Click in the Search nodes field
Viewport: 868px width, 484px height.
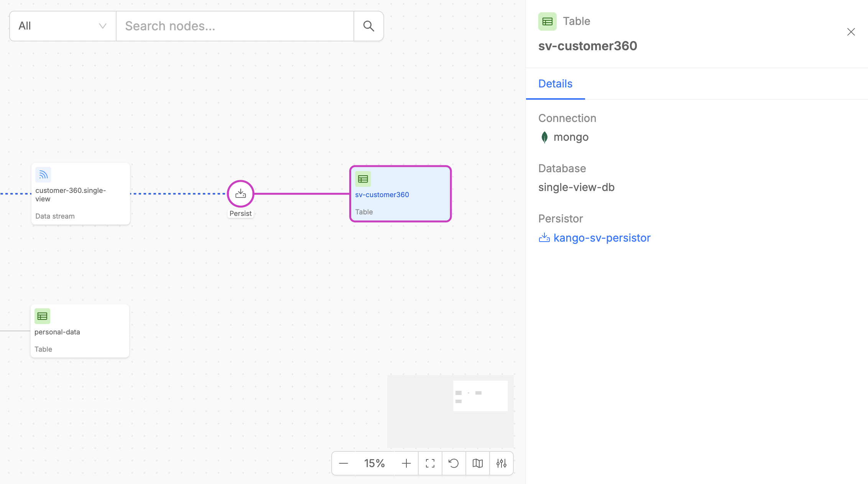point(235,26)
